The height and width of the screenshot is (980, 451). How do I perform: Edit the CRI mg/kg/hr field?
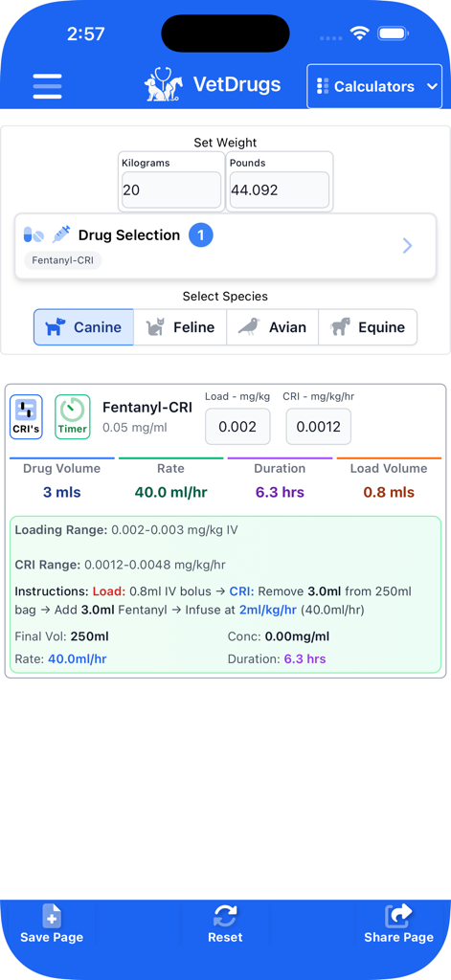pos(319,426)
